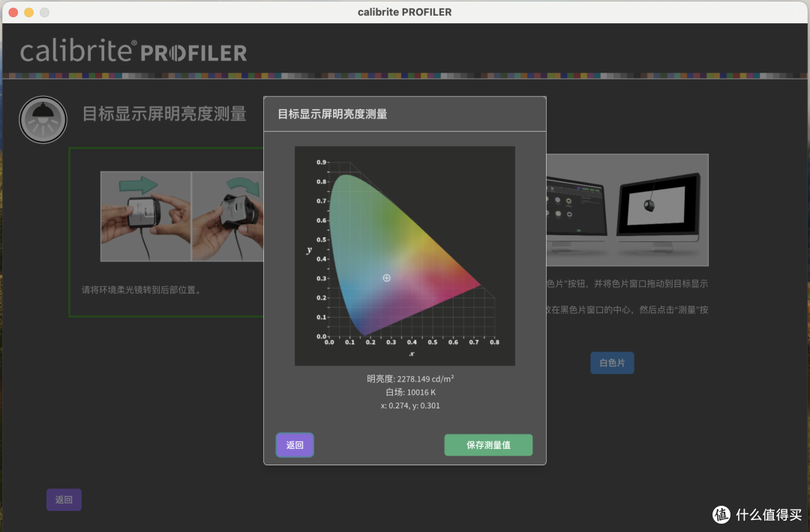Click the crosshair marker inside the chromaticity diagram
This screenshot has width=810, height=532.
[385, 277]
